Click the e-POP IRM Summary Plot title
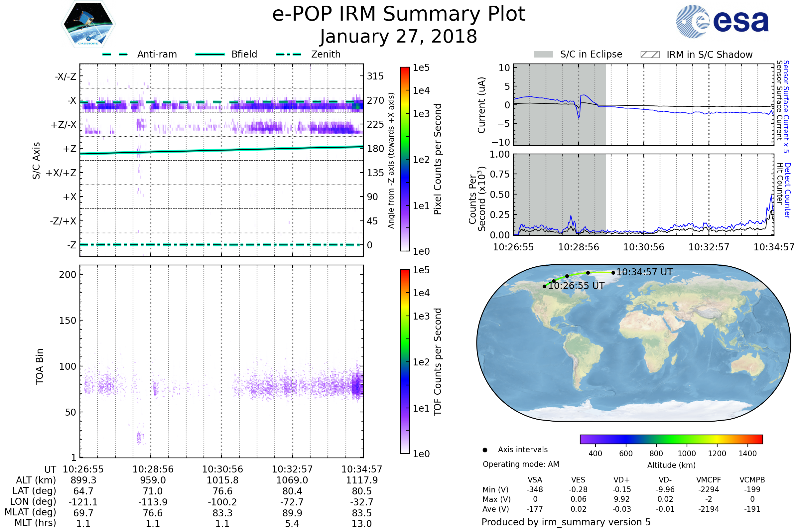Viewport: 798px width, 532px height. [x=399, y=14]
